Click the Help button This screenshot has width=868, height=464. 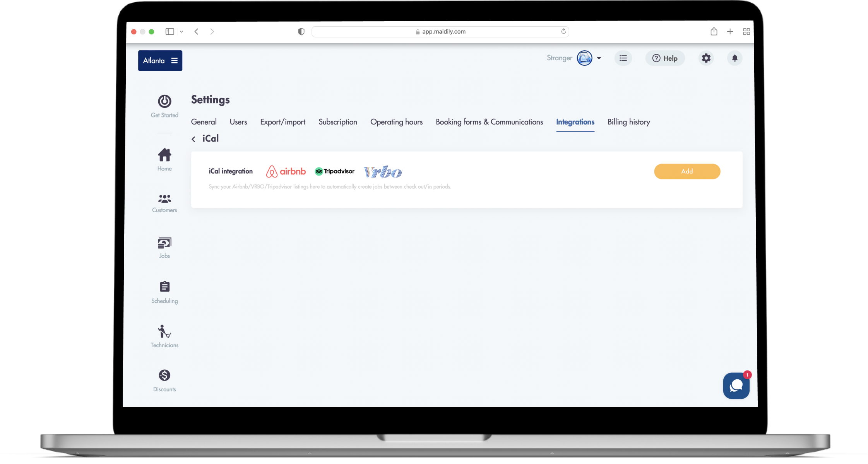coord(665,58)
